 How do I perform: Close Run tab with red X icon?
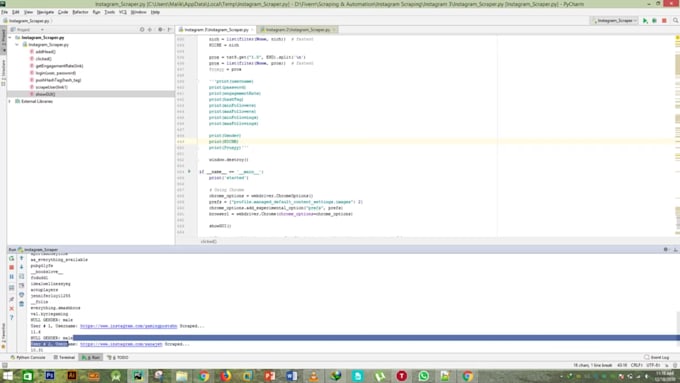tap(12, 308)
